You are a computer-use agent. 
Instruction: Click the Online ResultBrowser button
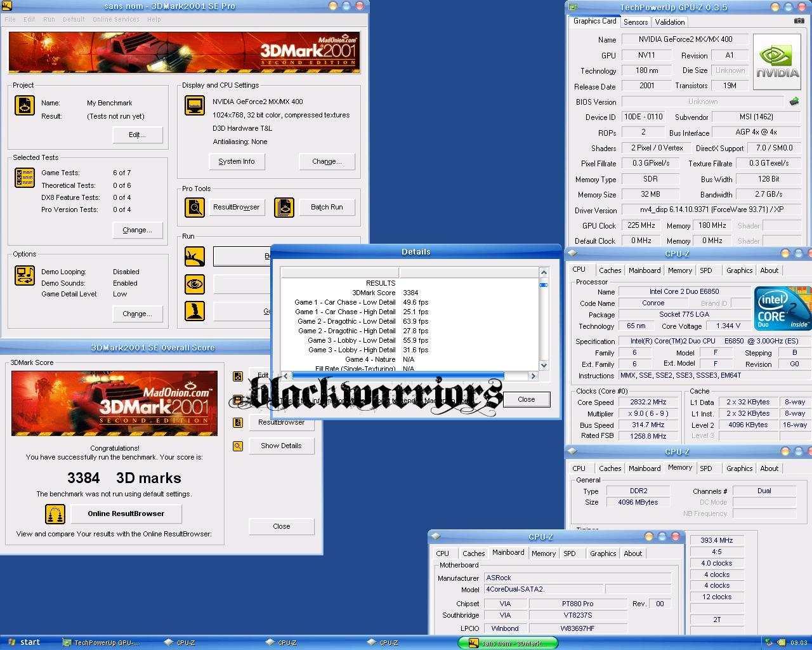click(126, 514)
